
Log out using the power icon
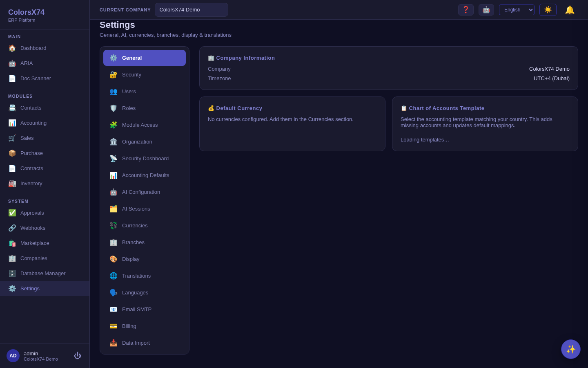click(x=78, y=356)
